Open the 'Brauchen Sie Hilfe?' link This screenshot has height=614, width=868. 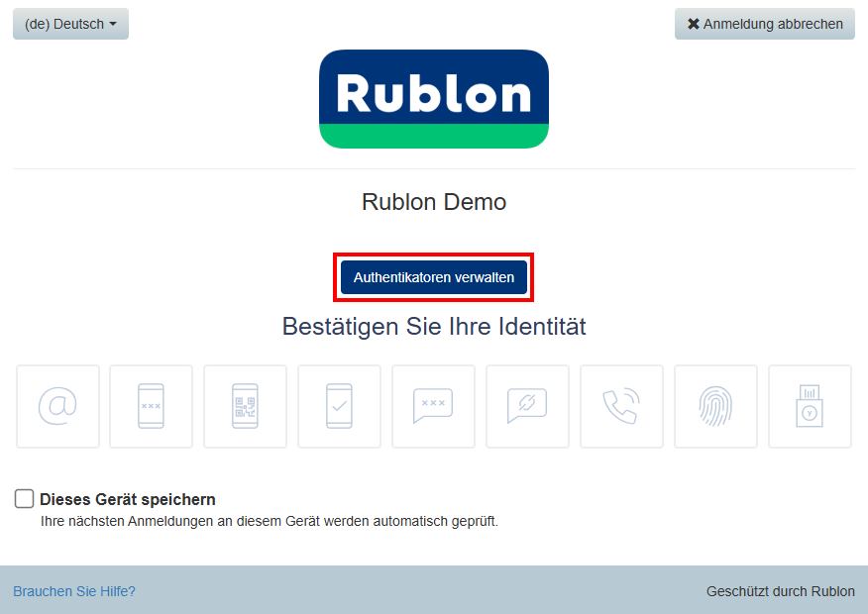(74, 591)
